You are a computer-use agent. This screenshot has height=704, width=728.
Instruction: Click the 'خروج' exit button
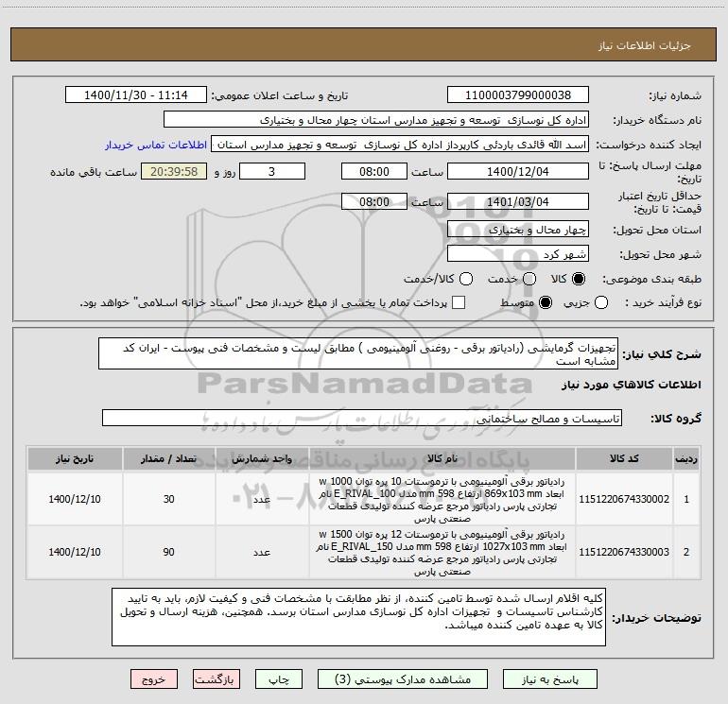point(154,679)
